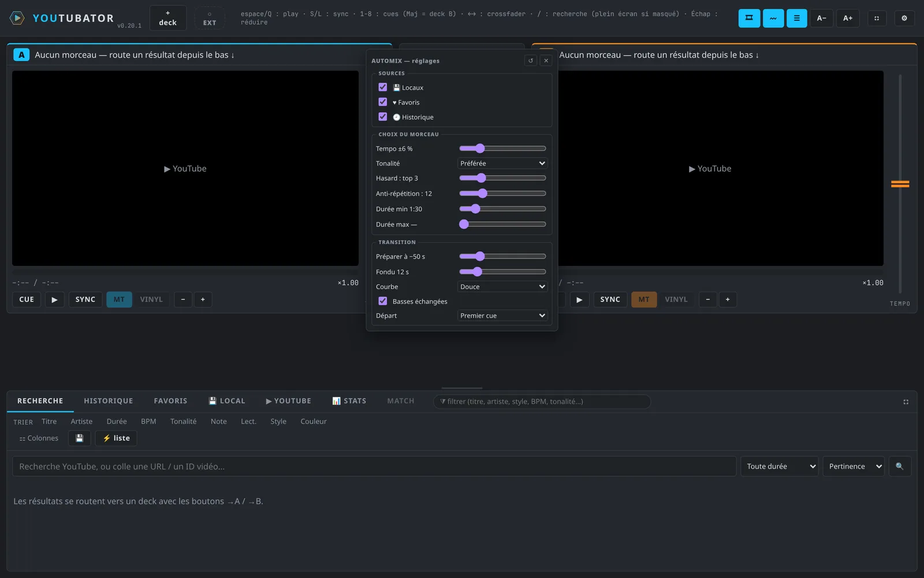Focus the YouTube search input field

[x=374, y=466]
